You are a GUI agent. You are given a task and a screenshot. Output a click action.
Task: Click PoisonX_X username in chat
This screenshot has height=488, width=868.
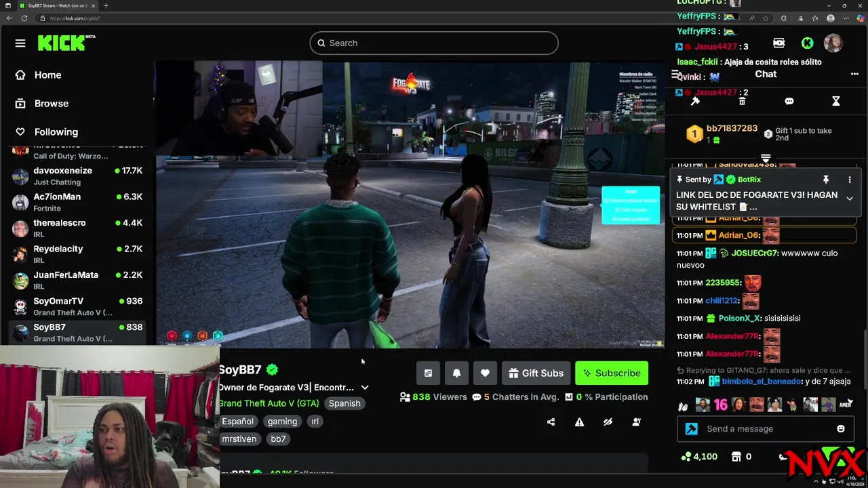click(739, 318)
